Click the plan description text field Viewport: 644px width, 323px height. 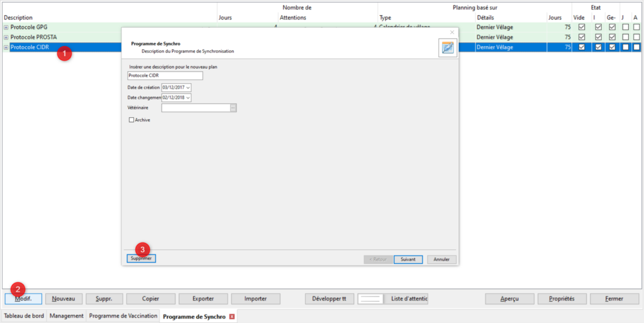(165, 76)
